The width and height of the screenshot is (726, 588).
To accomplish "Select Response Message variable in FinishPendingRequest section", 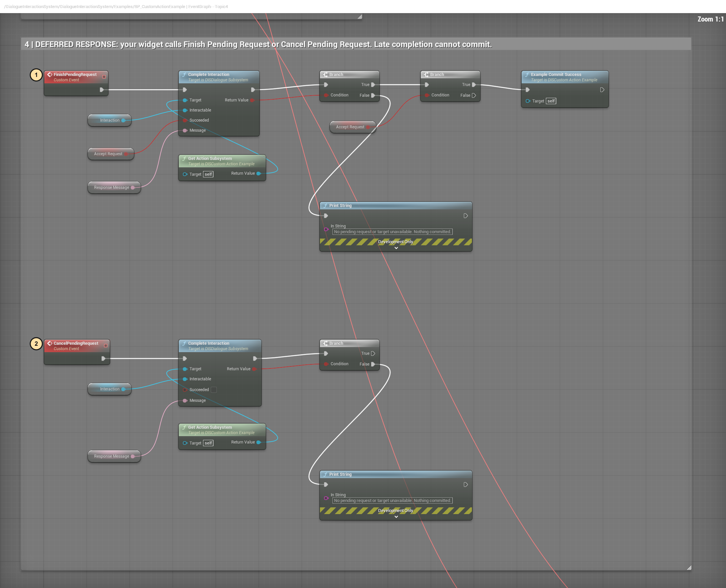I will 114,187.
